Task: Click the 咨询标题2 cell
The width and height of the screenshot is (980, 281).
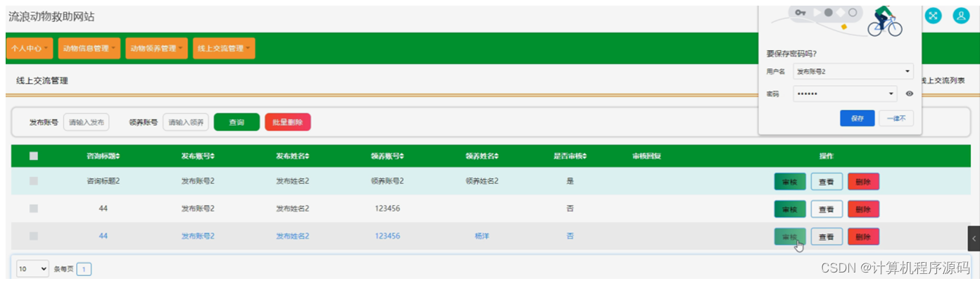Action: coord(103,181)
